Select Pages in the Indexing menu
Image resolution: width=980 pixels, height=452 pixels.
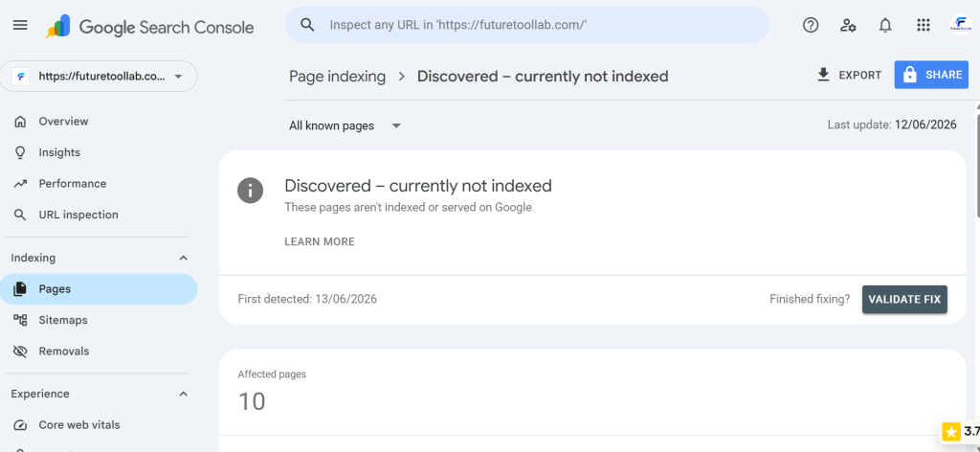(x=99, y=289)
